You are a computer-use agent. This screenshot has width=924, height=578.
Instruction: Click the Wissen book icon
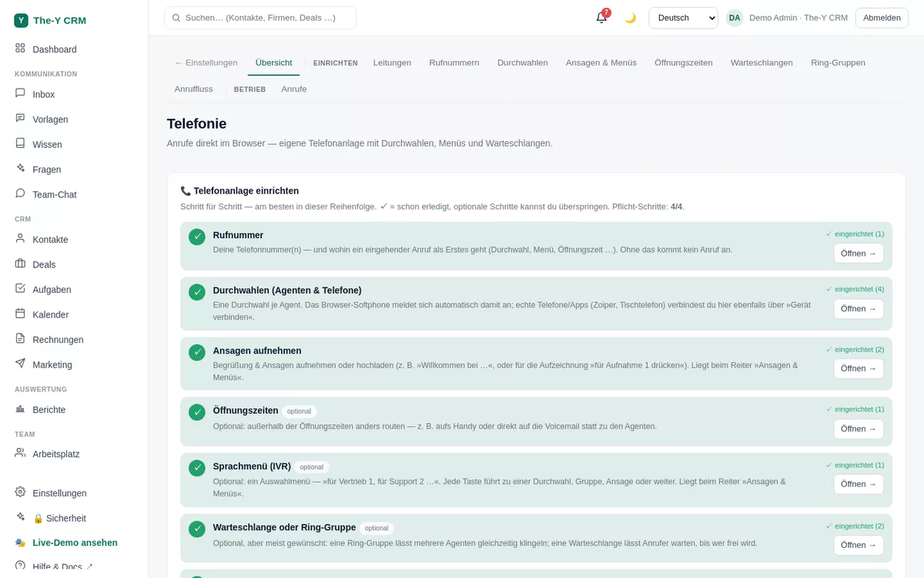tap(20, 143)
